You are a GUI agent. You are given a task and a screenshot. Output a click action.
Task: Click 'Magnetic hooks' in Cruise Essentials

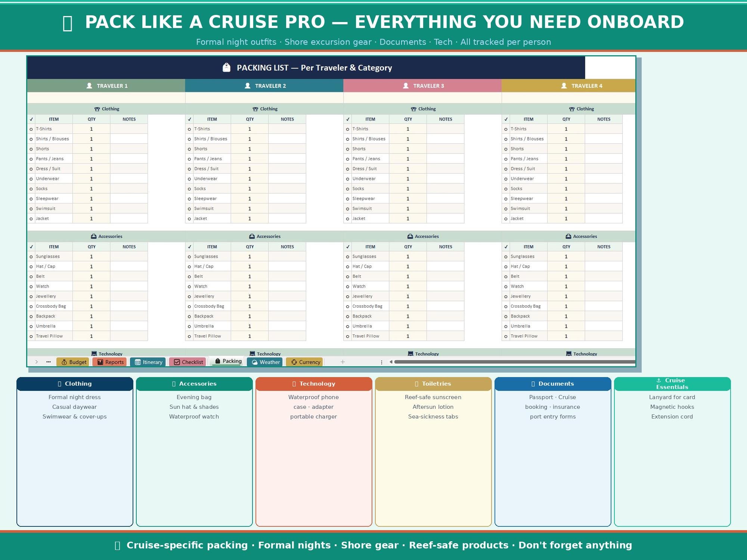pos(672,407)
